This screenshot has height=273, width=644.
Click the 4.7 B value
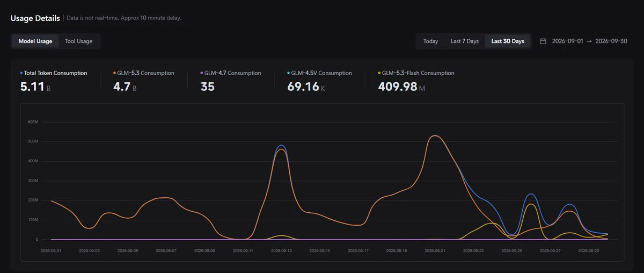(x=125, y=87)
